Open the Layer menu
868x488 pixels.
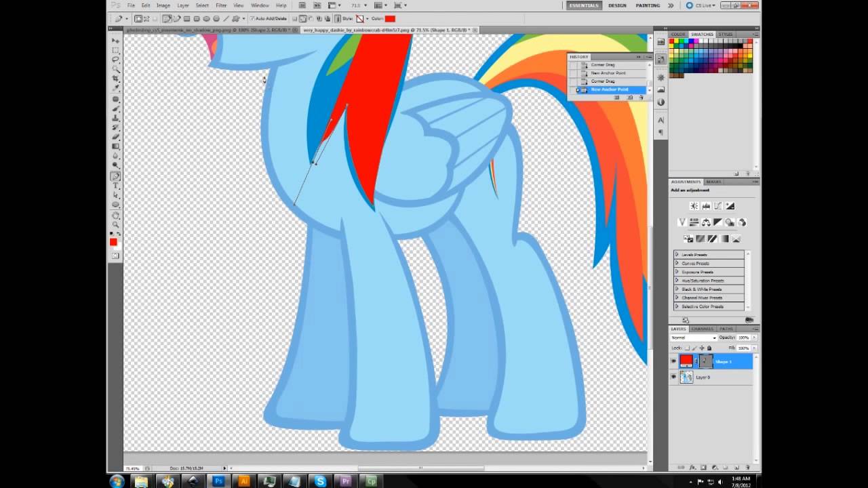tap(183, 5)
